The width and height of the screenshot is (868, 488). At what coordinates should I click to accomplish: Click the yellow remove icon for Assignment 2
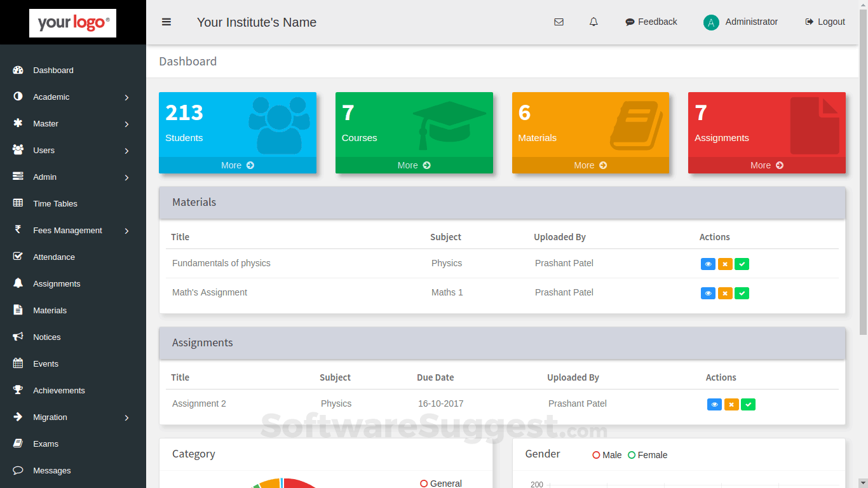731,405
